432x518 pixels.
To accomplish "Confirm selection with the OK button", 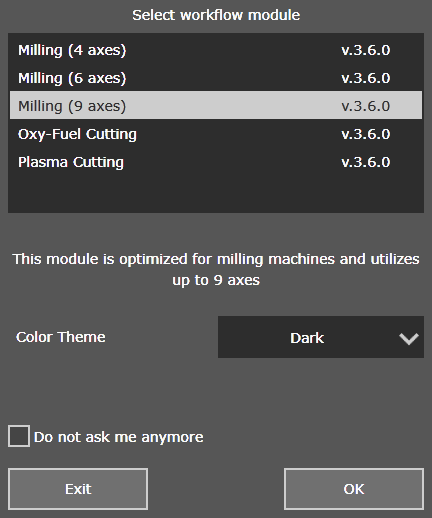I will click(x=354, y=489).
